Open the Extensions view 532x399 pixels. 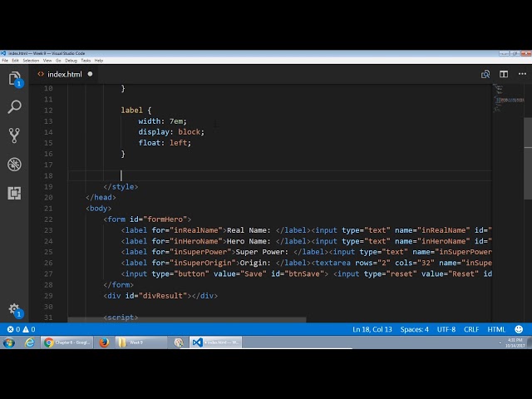tap(14, 193)
